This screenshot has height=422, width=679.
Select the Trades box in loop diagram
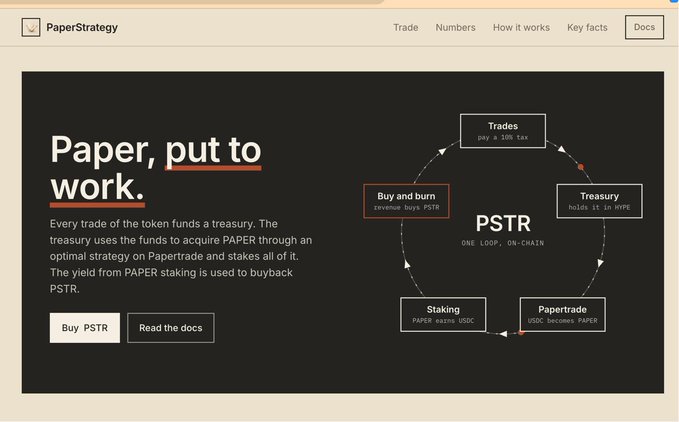503,131
